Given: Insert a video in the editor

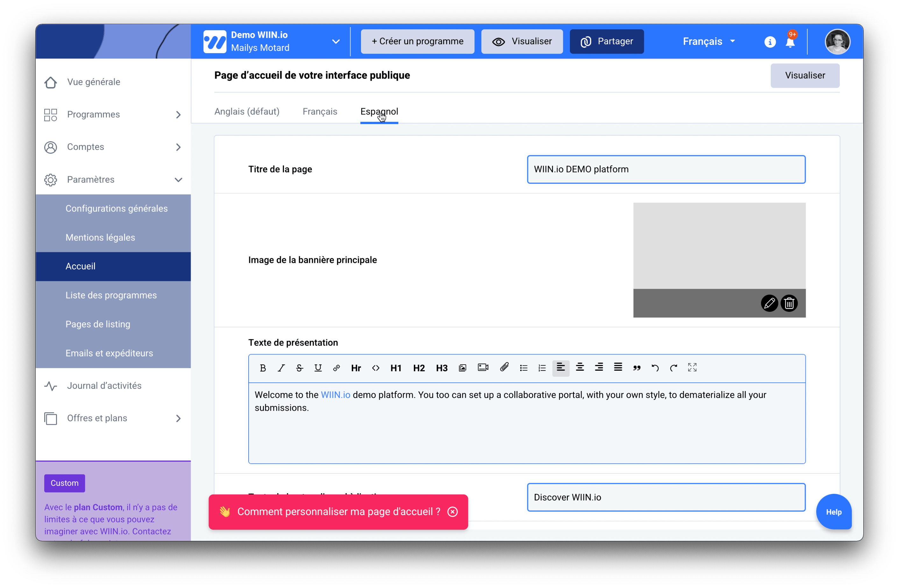Looking at the screenshot, I should point(483,368).
